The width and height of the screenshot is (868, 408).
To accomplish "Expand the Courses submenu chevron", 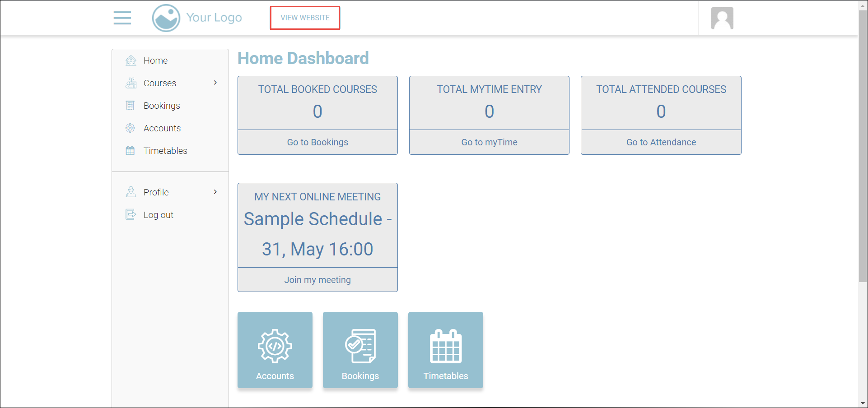I will pyautogui.click(x=215, y=83).
